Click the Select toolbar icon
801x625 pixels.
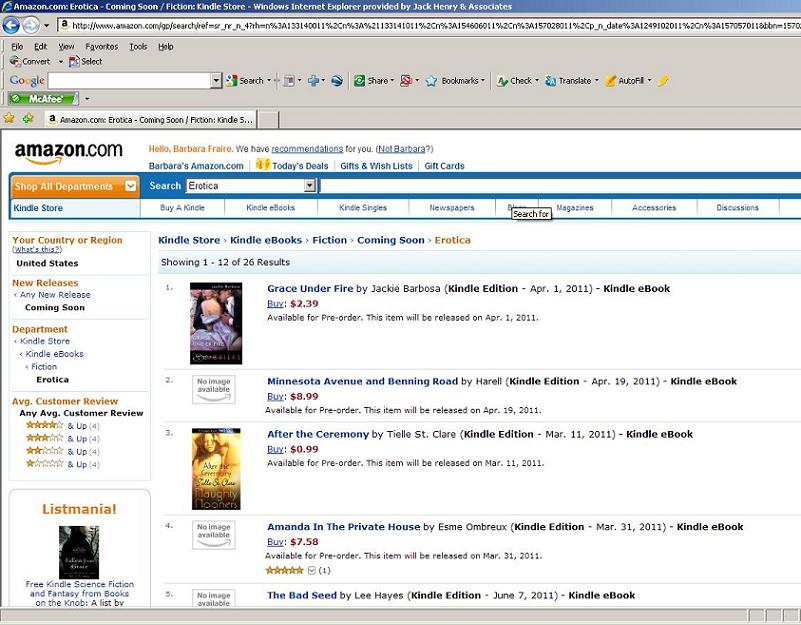pos(86,61)
